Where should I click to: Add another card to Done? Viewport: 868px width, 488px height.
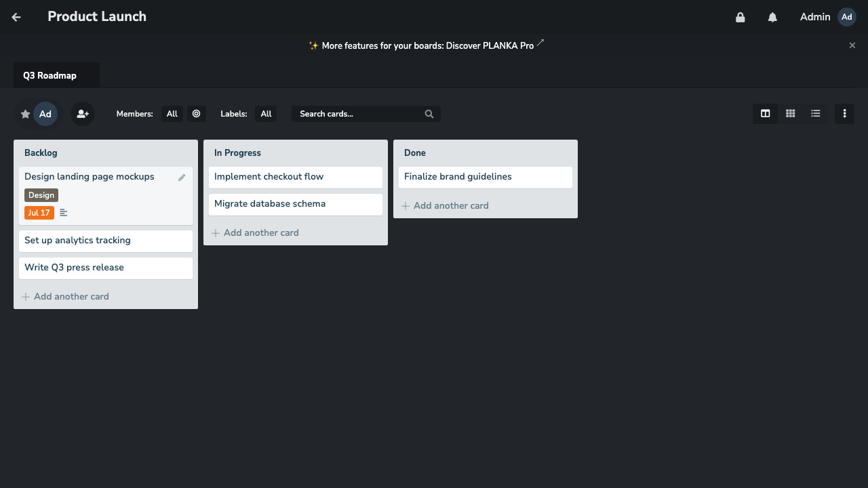point(486,205)
